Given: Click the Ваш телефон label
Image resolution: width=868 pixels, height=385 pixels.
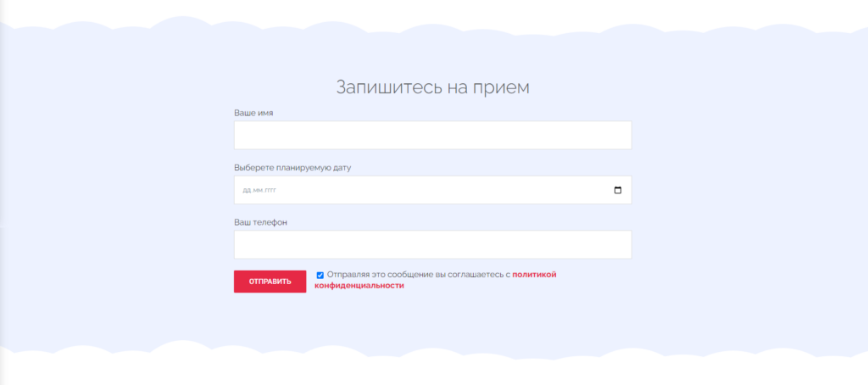Looking at the screenshot, I should pyautogui.click(x=261, y=222).
